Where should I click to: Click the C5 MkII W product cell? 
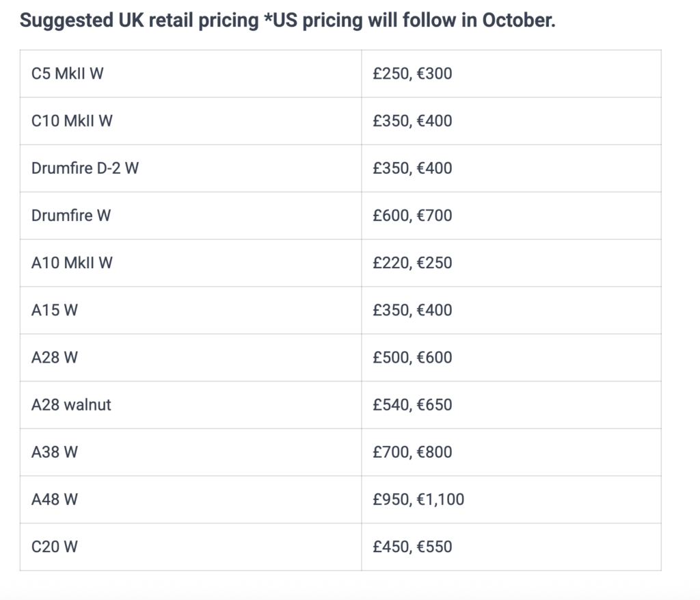click(68, 73)
